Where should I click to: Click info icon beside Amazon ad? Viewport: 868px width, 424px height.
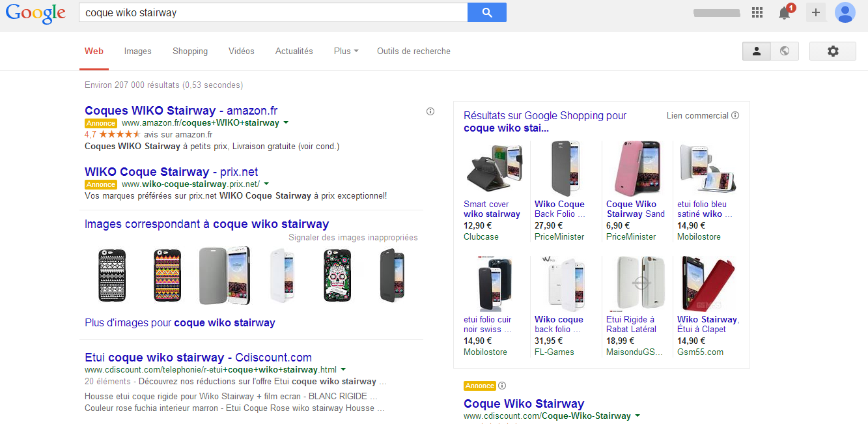[x=430, y=111]
